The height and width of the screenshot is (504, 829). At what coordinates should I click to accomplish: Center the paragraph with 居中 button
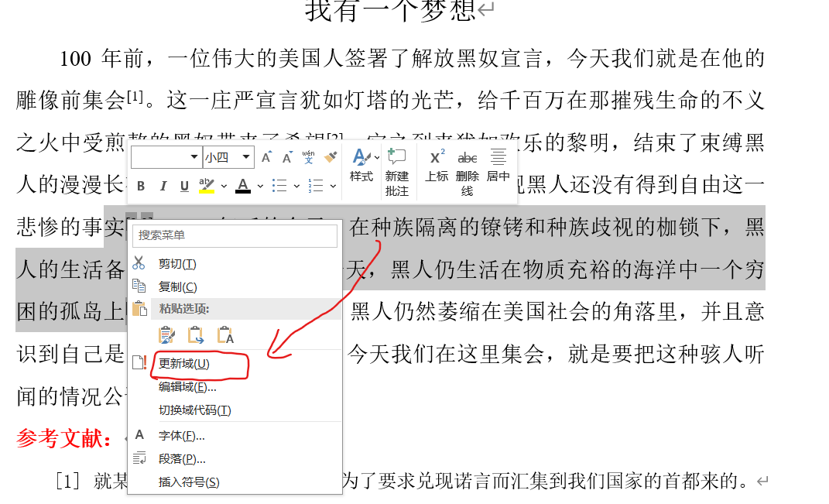tap(498, 166)
